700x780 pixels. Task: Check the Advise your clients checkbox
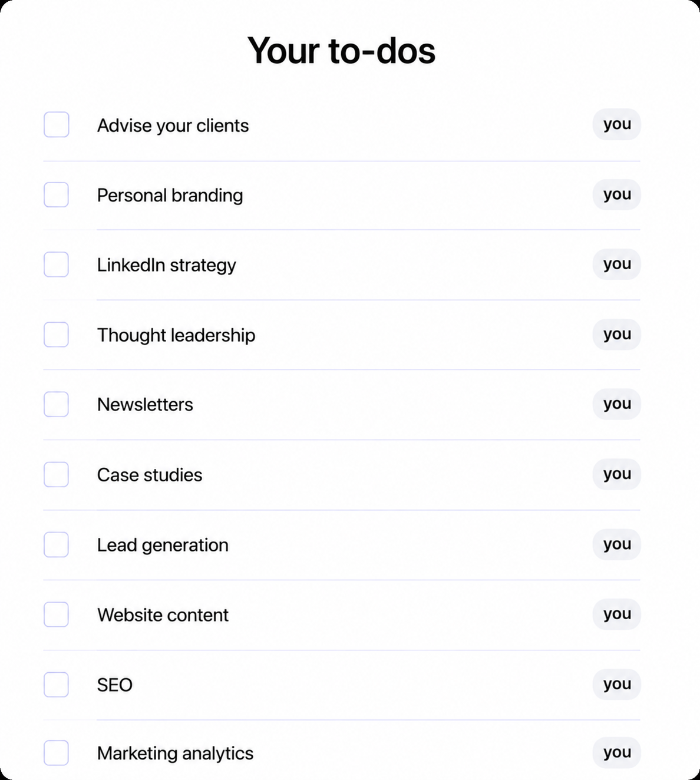57,124
